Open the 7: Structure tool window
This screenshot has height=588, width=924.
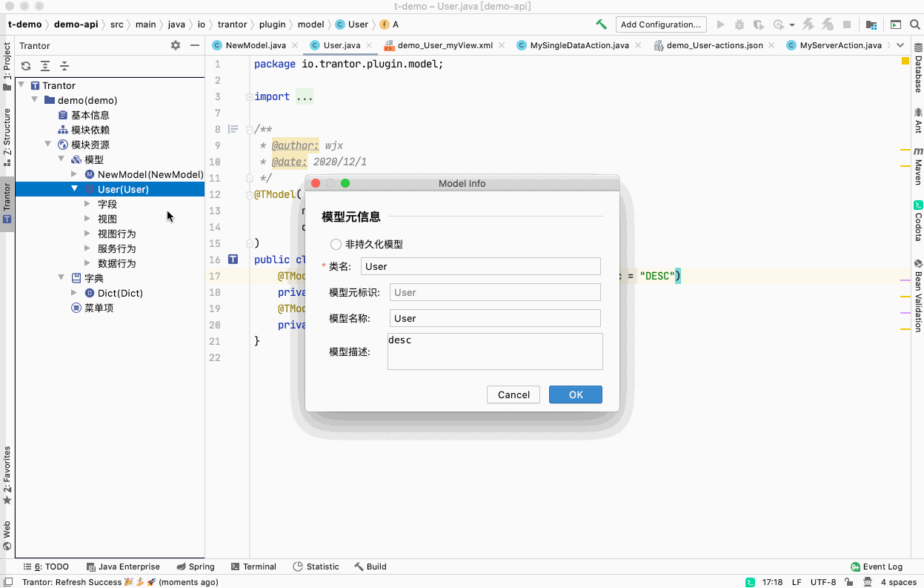click(x=7, y=136)
